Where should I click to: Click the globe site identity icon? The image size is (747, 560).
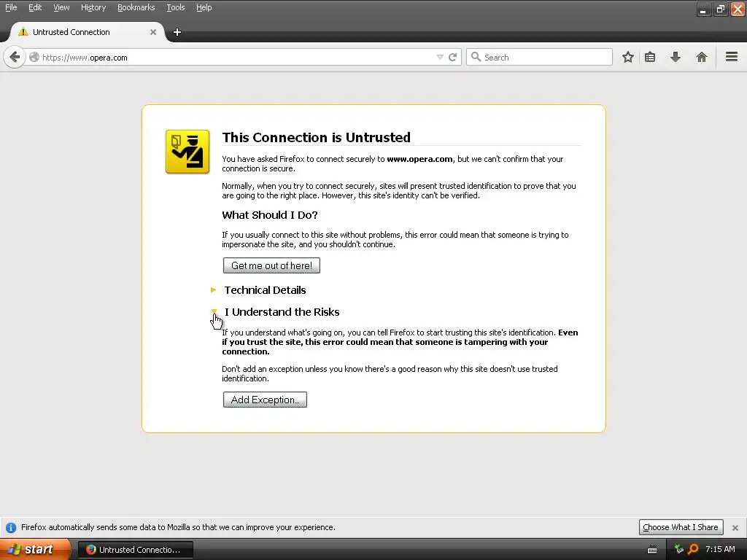click(x=34, y=57)
